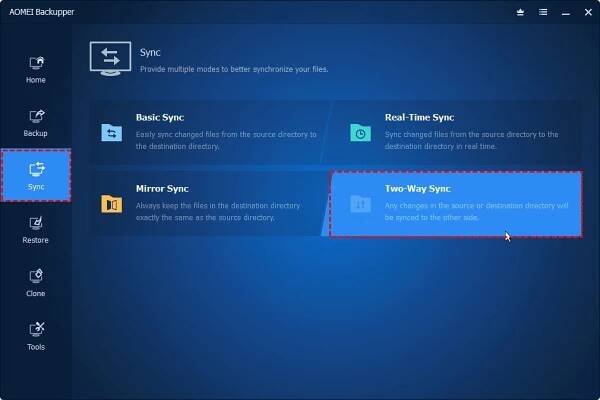Click the Mirror Sync folder icon

(x=111, y=204)
